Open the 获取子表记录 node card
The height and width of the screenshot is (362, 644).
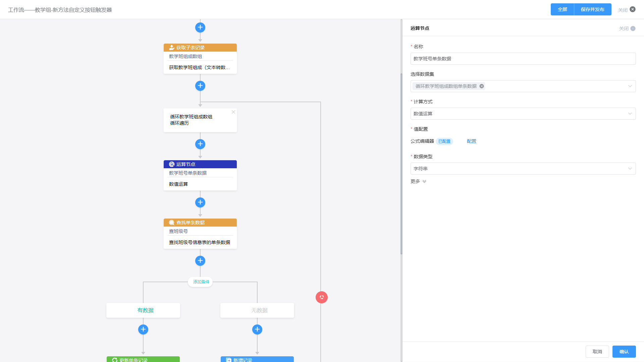point(200,59)
